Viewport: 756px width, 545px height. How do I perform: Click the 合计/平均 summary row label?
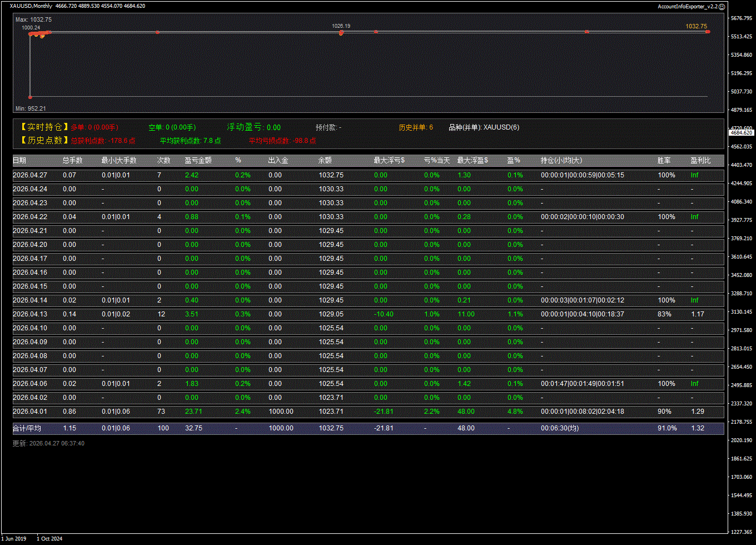tap(27, 428)
